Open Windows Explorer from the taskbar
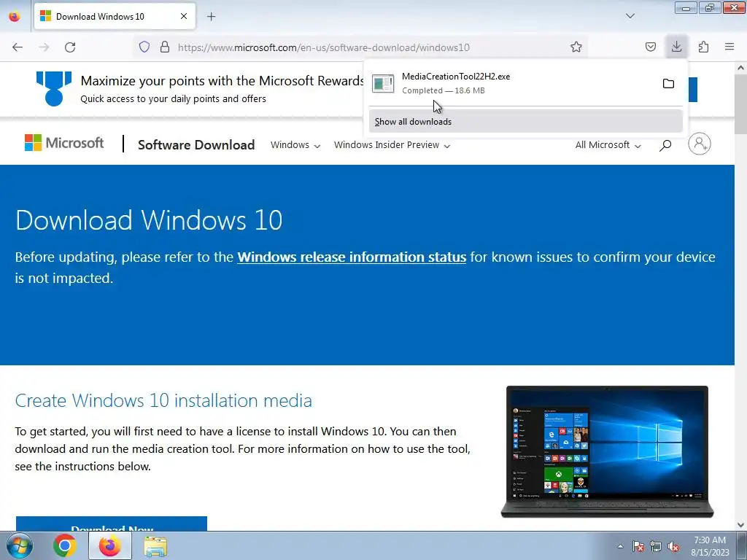747x560 pixels. [x=156, y=546]
